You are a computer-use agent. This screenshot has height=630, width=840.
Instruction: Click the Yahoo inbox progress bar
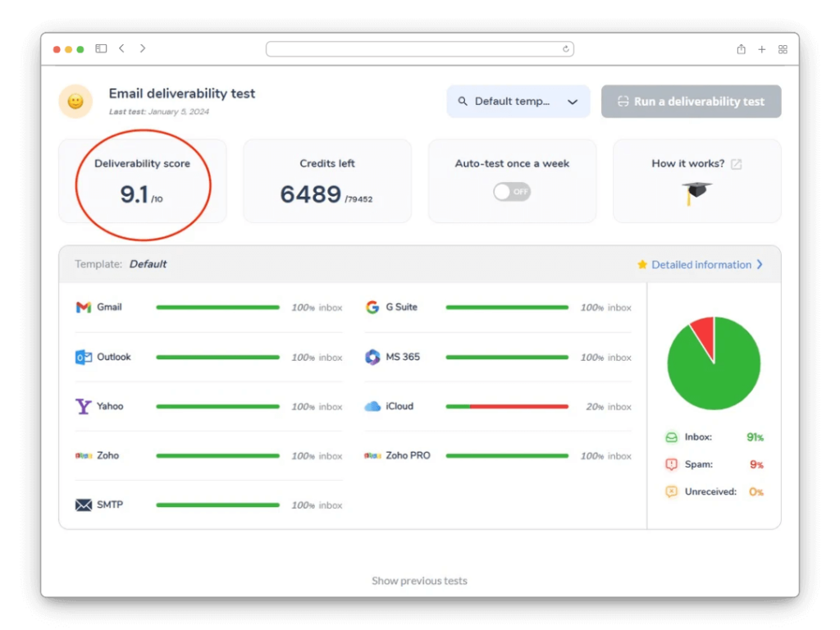coord(217,407)
